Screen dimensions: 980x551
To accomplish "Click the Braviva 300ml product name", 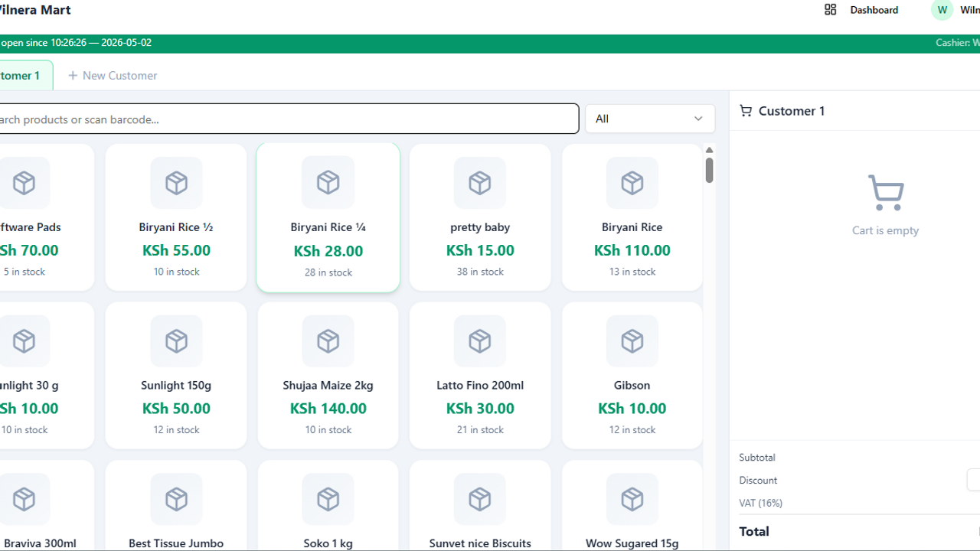I will (38, 543).
